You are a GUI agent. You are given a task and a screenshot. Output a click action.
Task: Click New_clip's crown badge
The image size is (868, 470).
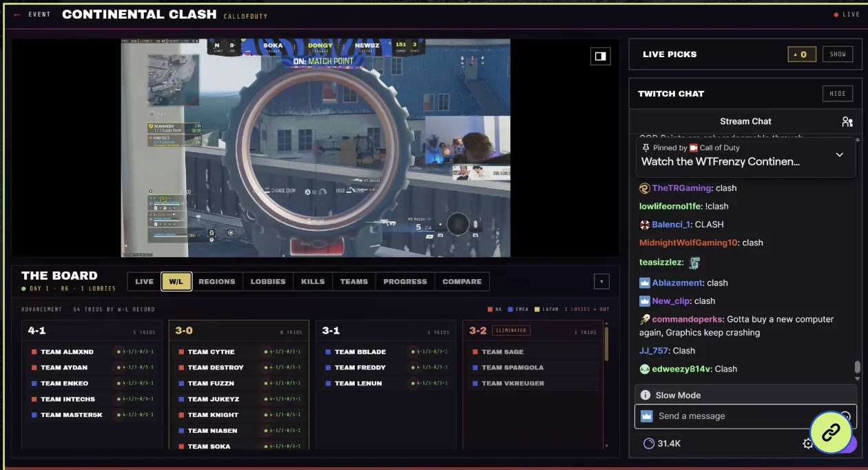click(645, 301)
